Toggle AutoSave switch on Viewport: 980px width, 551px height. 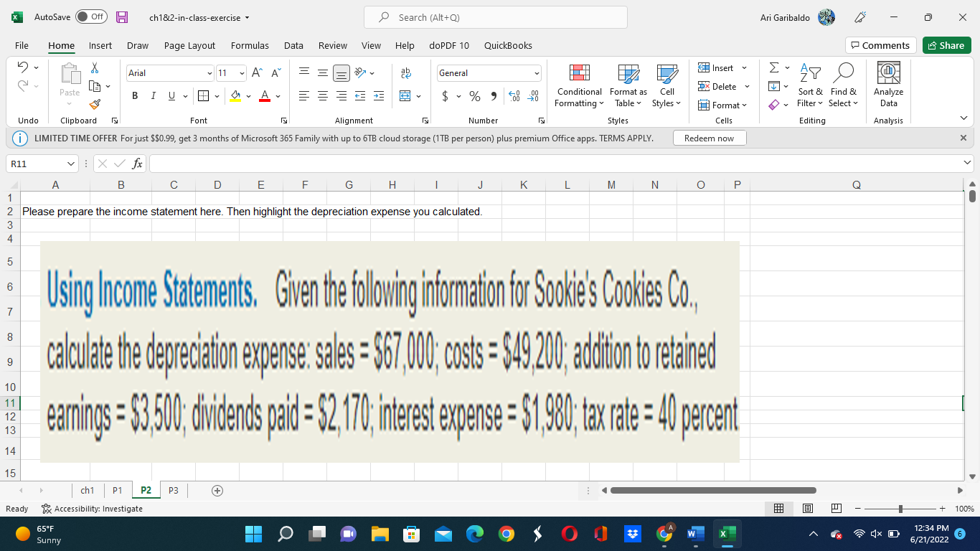click(x=92, y=17)
